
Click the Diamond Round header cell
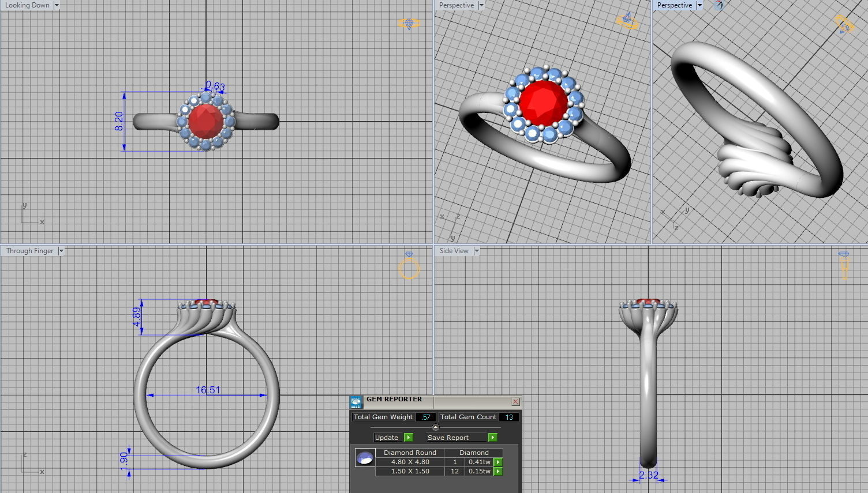[x=410, y=453]
